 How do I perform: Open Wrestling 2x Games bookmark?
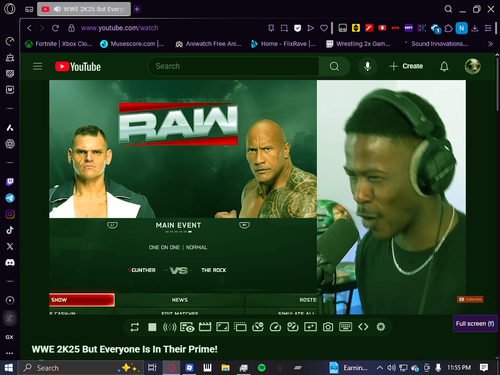[x=358, y=44]
